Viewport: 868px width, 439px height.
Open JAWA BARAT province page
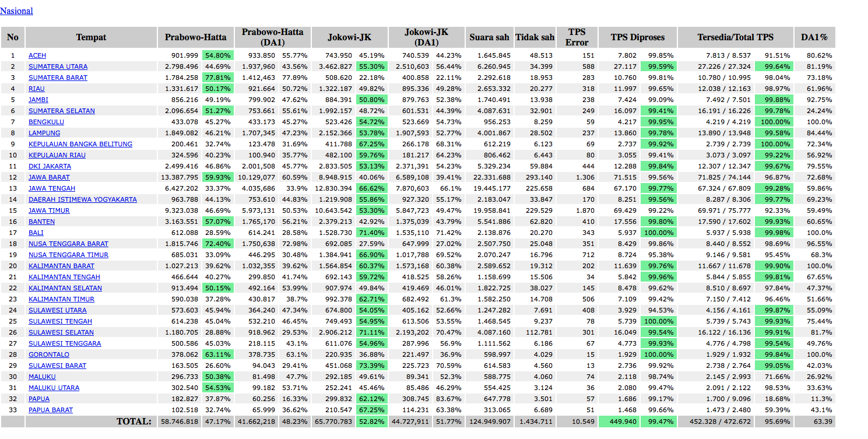pyautogui.click(x=49, y=177)
